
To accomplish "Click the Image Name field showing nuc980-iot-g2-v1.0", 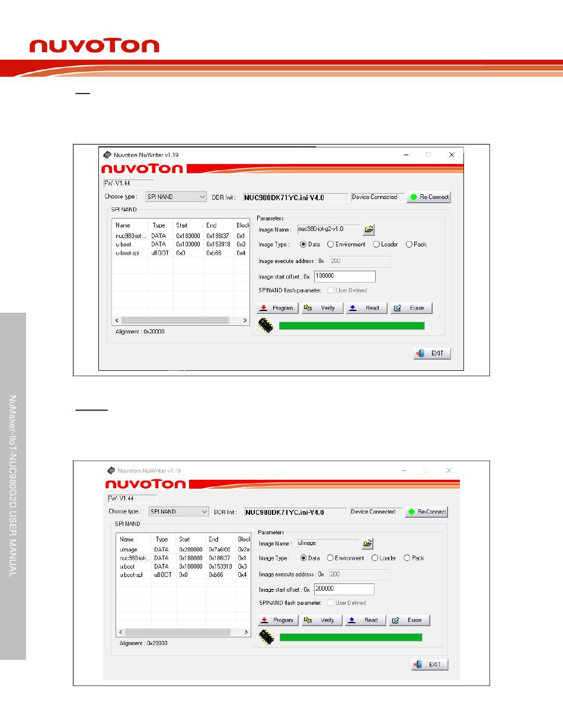I will click(x=329, y=229).
